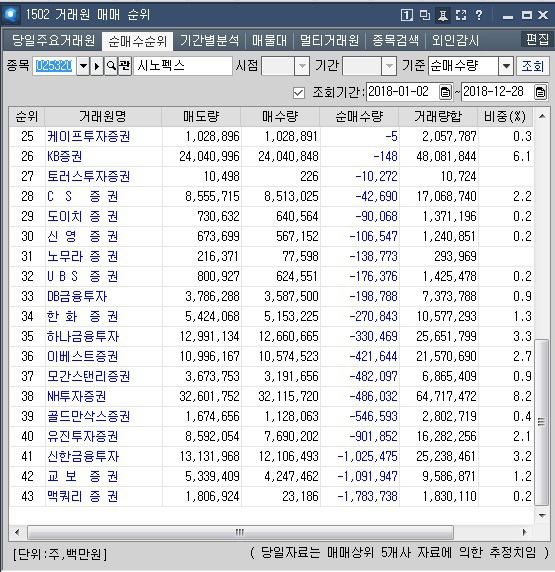Sort by the 매도량 column header
Screen dimensions: 555x572
point(201,117)
